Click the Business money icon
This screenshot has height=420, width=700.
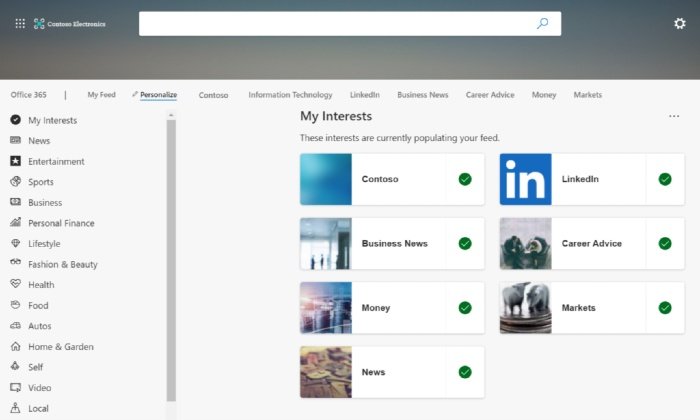[x=16, y=202]
